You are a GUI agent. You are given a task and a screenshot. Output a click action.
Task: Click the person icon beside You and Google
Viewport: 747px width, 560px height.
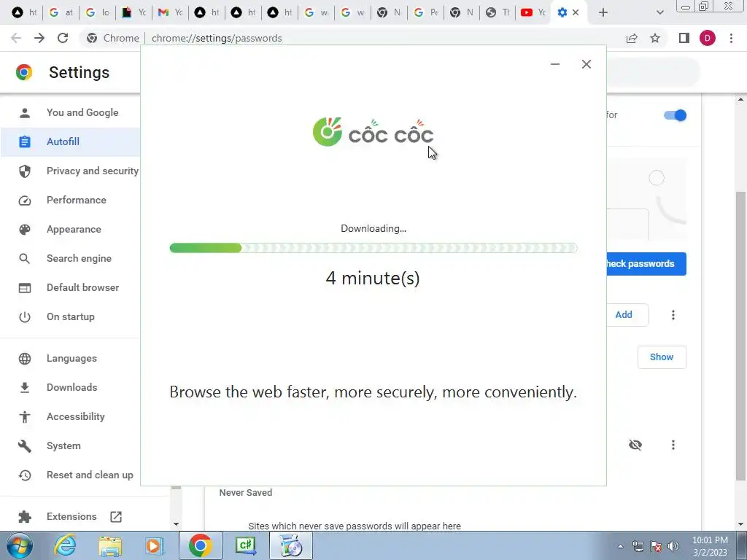[25, 113]
